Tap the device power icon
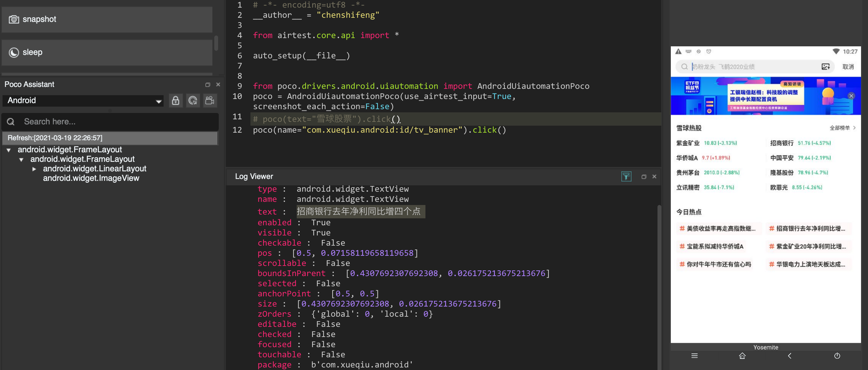The height and width of the screenshot is (370, 868). click(x=837, y=356)
